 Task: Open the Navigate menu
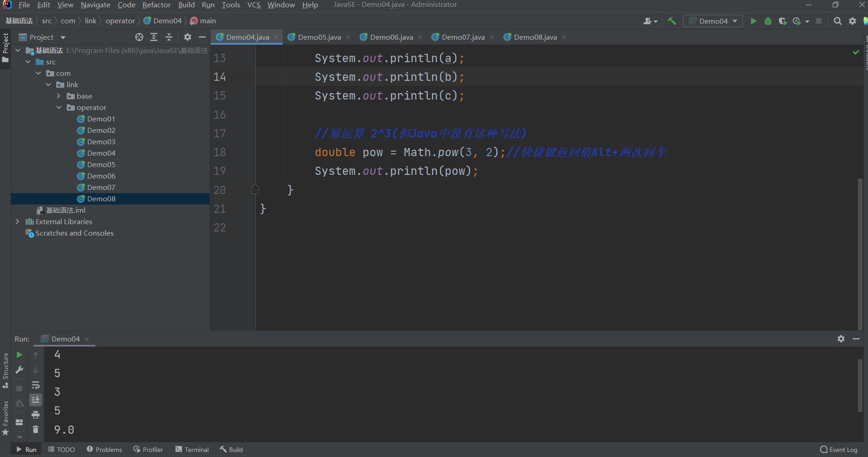95,5
